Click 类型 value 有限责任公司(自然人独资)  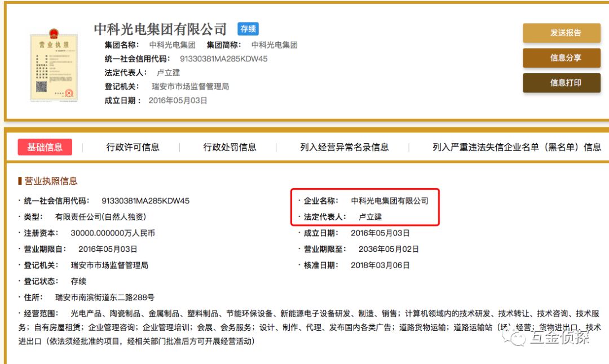pyautogui.click(x=100, y=217)
